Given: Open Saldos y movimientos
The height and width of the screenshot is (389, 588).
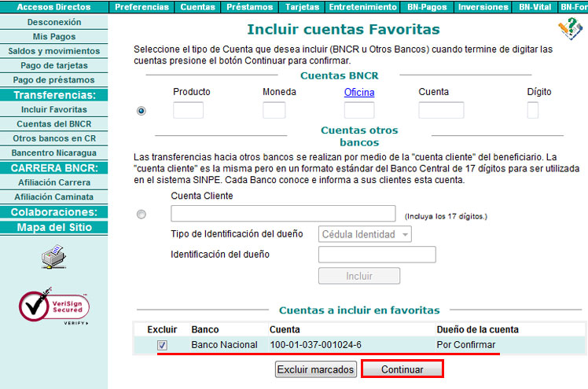Looking at the screenshot, I should pyautogui.click(x=54, y=51).
